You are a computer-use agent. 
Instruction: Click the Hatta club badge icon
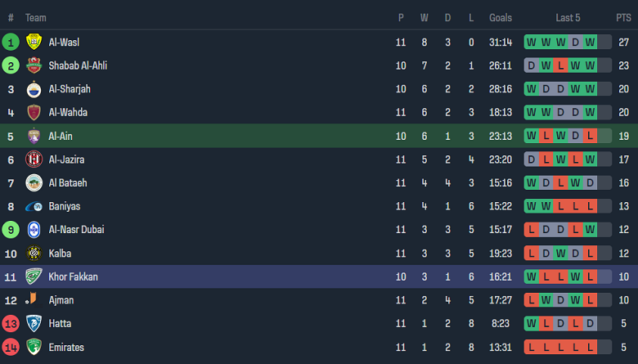(34, 323)
